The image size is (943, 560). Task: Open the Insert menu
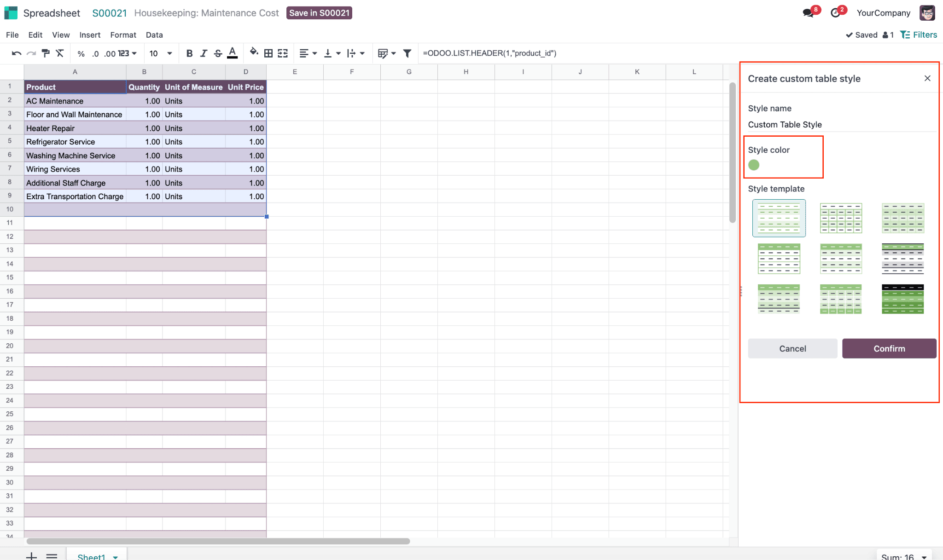(90, 35)
